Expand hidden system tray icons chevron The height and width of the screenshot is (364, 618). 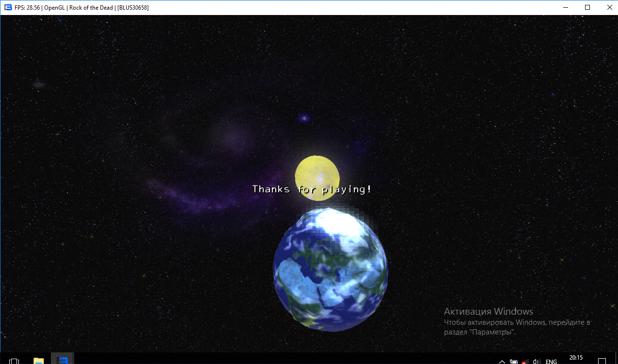pyautogui.click(x=503, y=362)
